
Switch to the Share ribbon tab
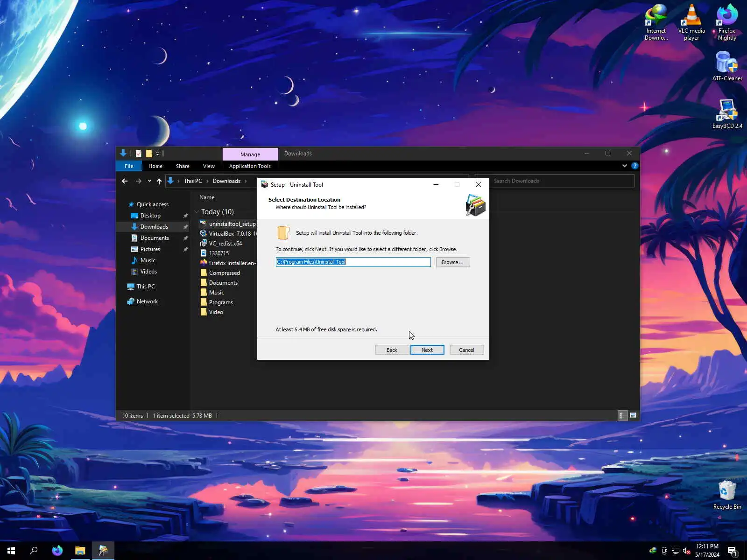(x=183, y=166)
